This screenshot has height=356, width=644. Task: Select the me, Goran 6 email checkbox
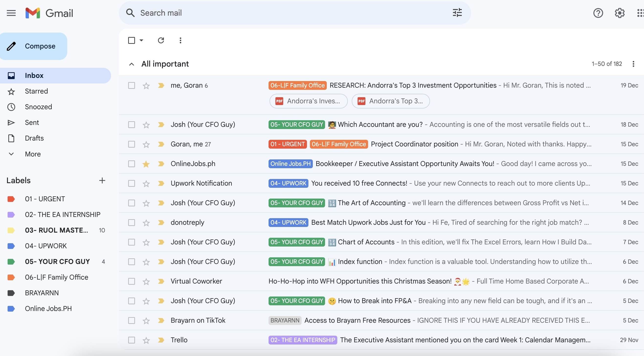tap(132, 85)
